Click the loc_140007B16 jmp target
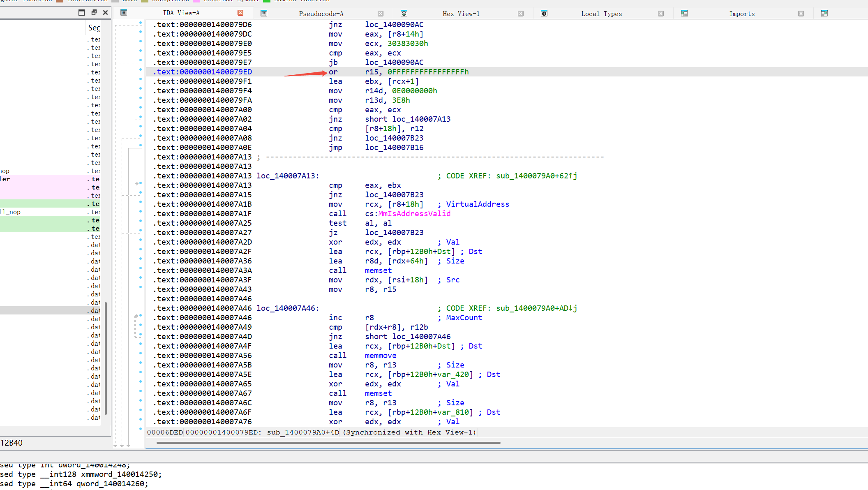The width and height of the screenshot is (868, 490). [394, 148]
